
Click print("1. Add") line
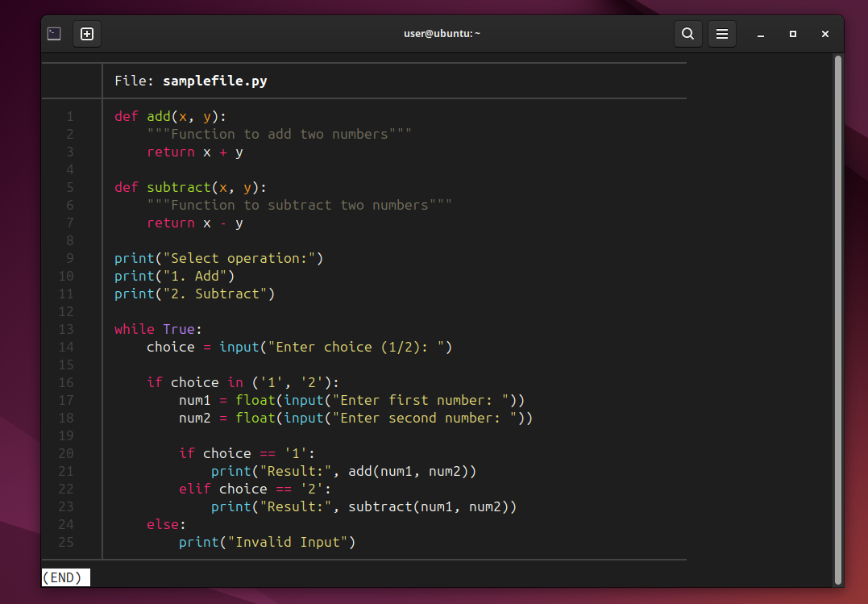(x=174, y=276)
